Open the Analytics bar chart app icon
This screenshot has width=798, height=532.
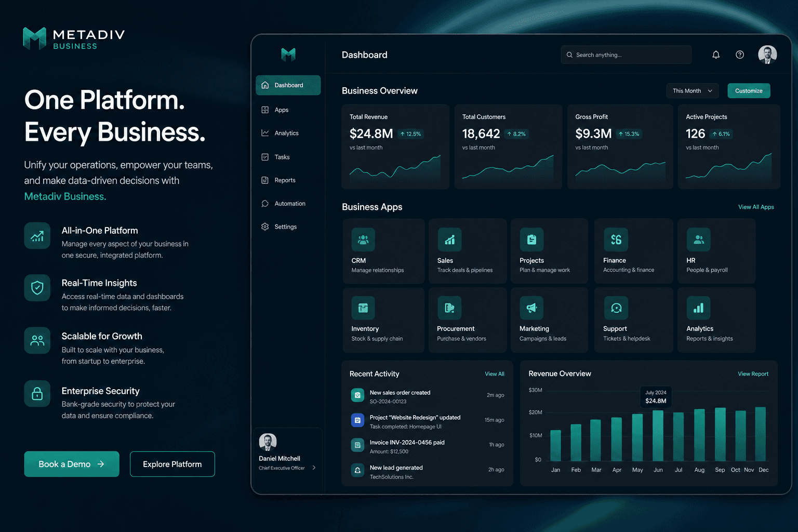click(699, 308)
